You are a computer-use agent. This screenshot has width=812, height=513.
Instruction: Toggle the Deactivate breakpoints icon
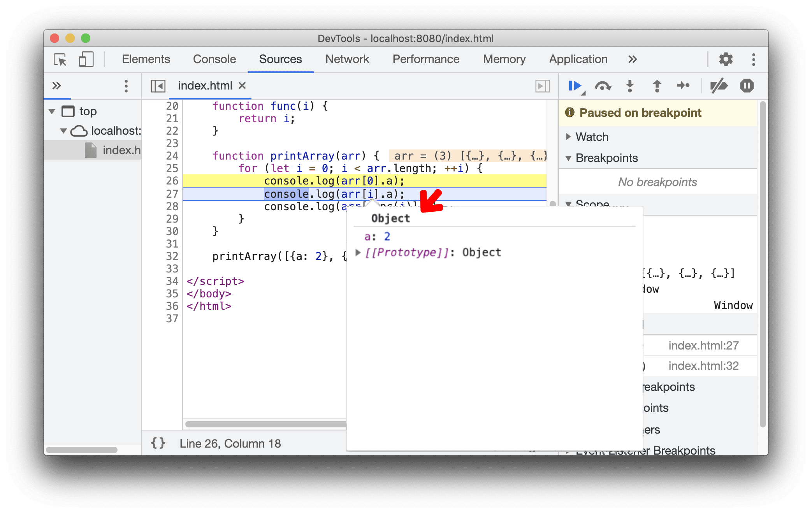tap(717, 86)
